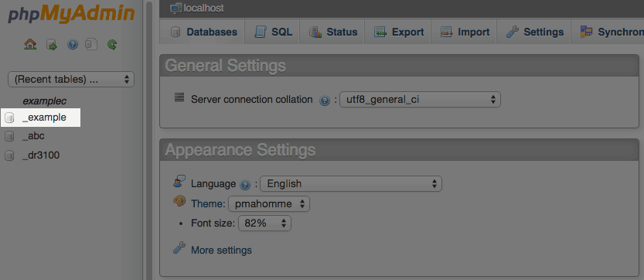
Task: Switch to the Settings tab
Action: point(534,32)
